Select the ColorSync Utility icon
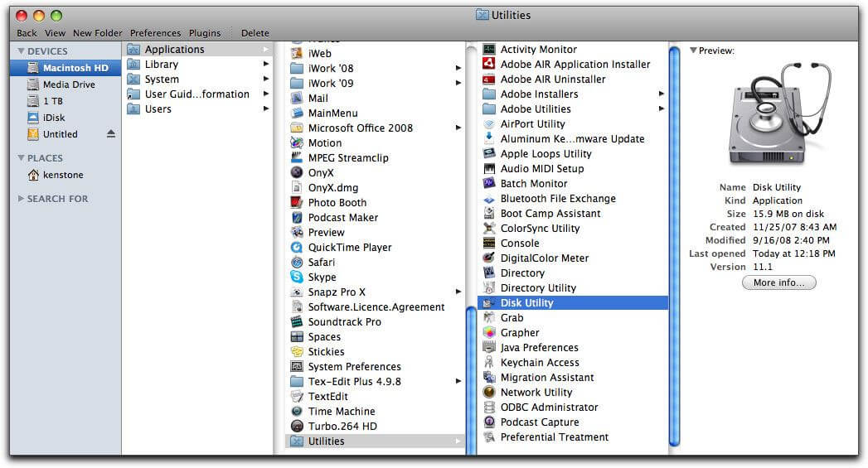The height and width of the screenshot is (468, 868). 489,229
